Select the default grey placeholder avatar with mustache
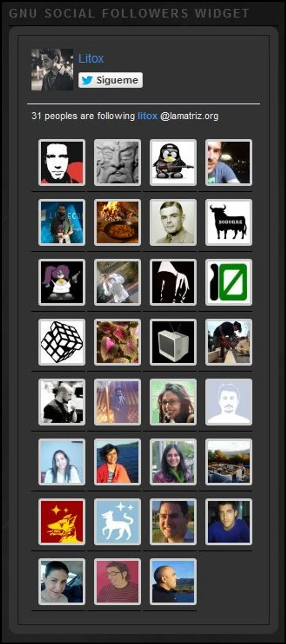This screenshot has width=286, height=644. tap(229, 402)
